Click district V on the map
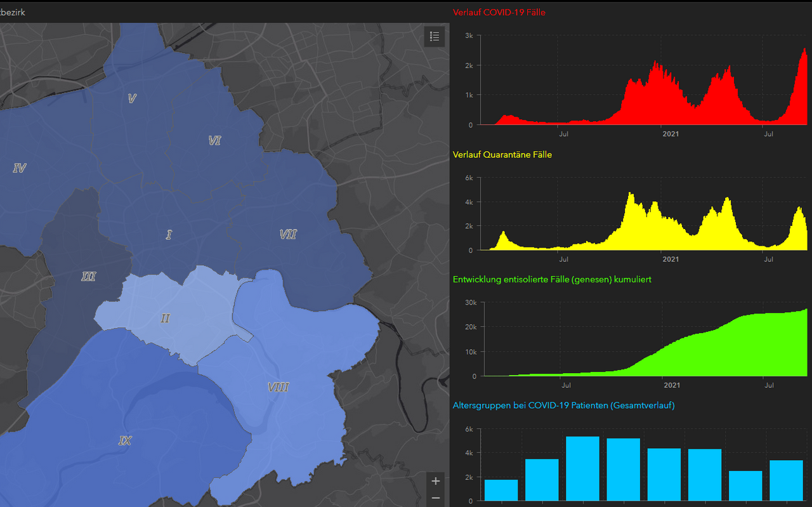The width and height of the screenshot is (812, 507). click(x=132, y=98)
